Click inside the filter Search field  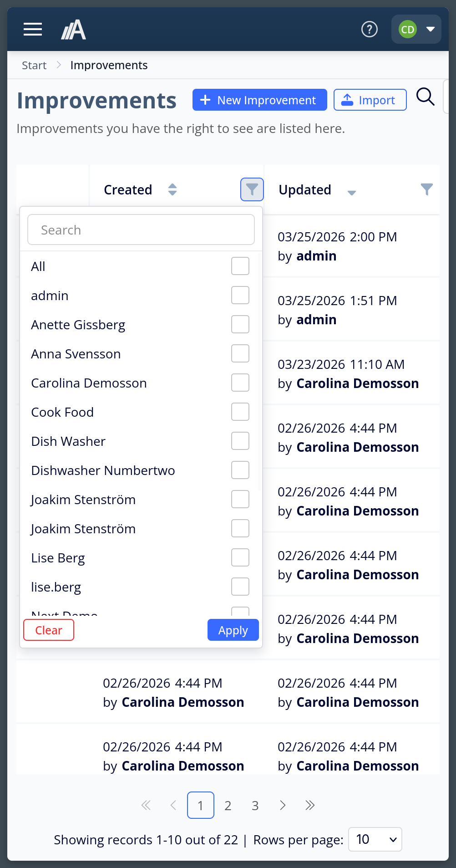point(141,230)
